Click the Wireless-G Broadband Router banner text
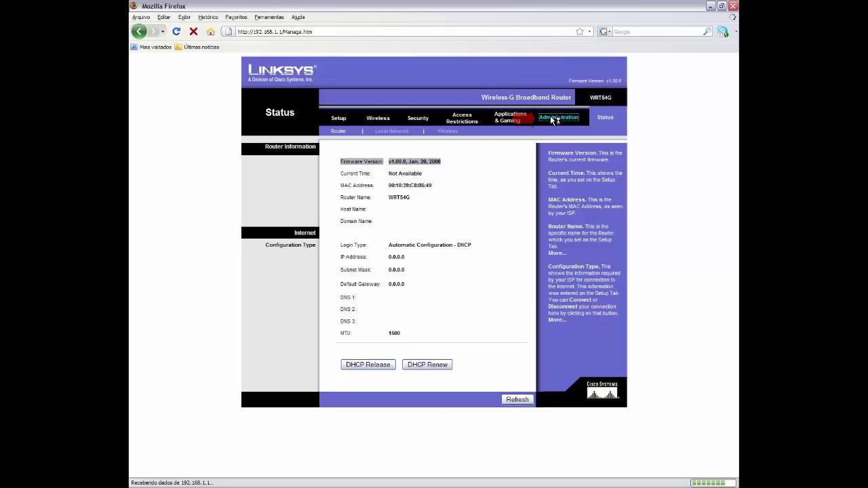 click(526, 97)
